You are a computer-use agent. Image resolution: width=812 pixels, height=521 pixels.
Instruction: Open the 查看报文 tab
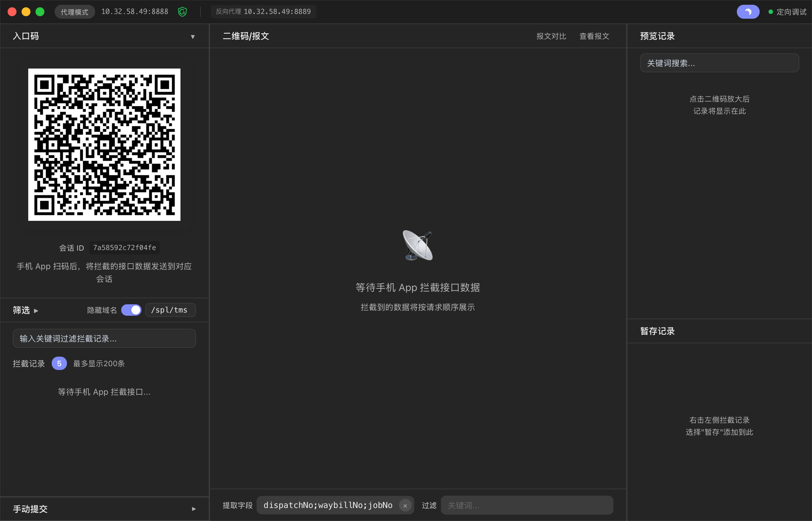pyautogui.click(x=594, y=36)
